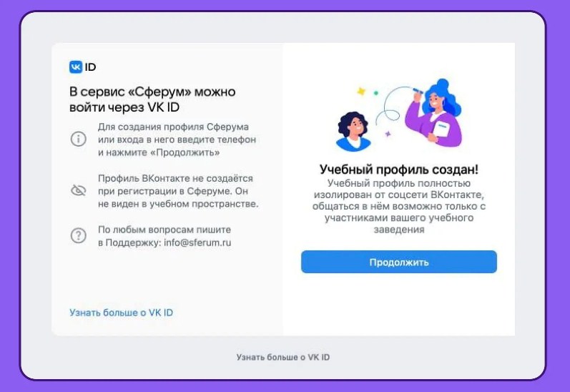Click the student avatar with dark curly hair

[x=353, y=132]
